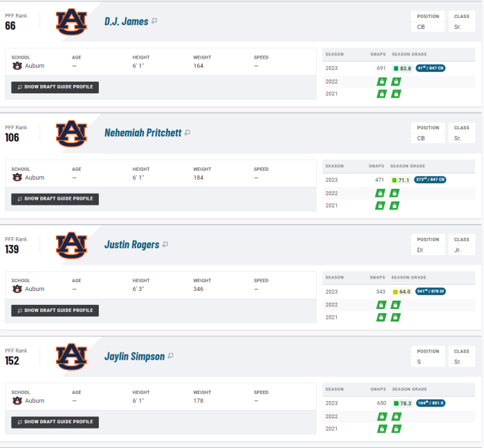Open Jaylin Simpson player name link
The width and height of the screenshot is (484, 448).
click(135, 356)
